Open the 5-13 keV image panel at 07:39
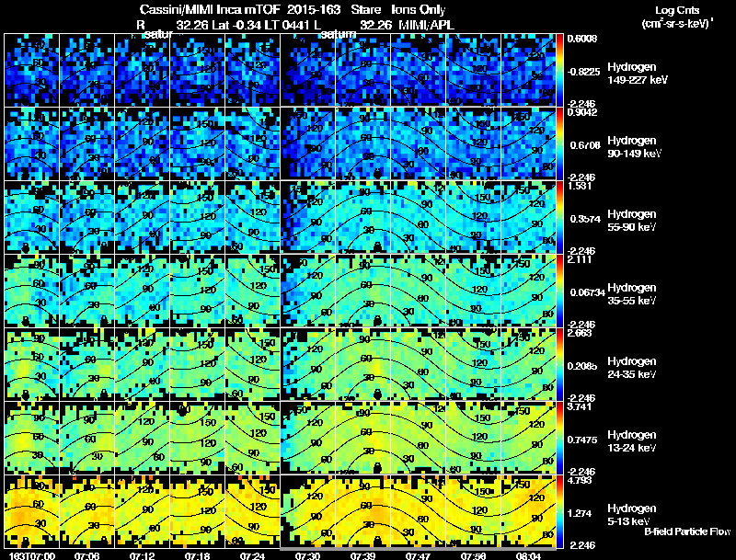 (x=362, y=511)
